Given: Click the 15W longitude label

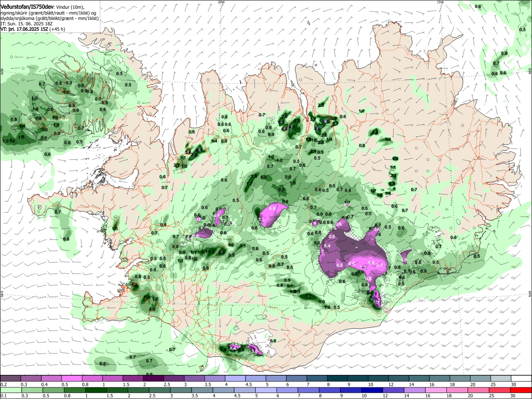Looking at the screenshot, I should click(440, 2).
